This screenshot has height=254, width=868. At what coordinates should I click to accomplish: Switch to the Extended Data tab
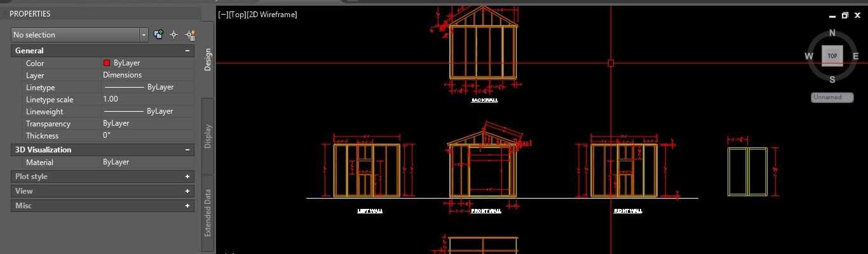[x=208, y=213]
